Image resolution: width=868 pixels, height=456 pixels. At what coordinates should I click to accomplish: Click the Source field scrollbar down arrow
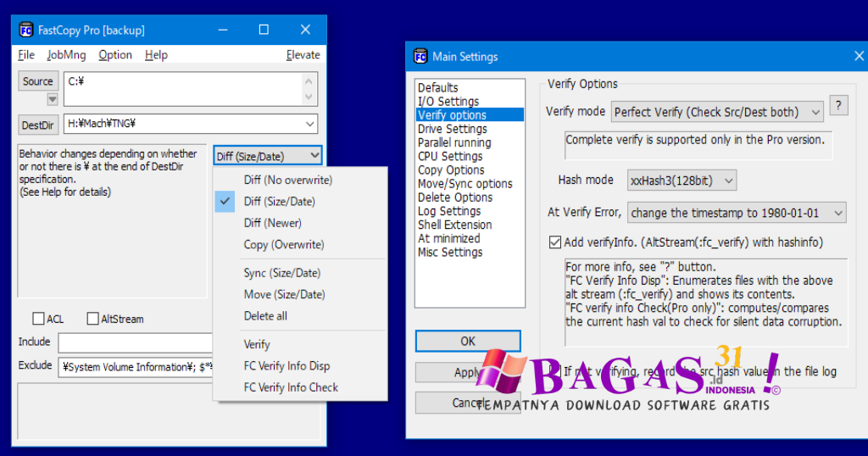(x=309, y=97)
